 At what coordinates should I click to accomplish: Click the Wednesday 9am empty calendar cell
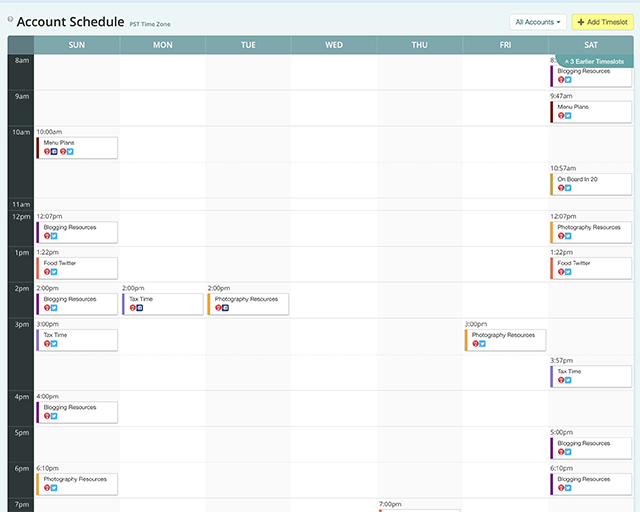(x=334, y=108)
